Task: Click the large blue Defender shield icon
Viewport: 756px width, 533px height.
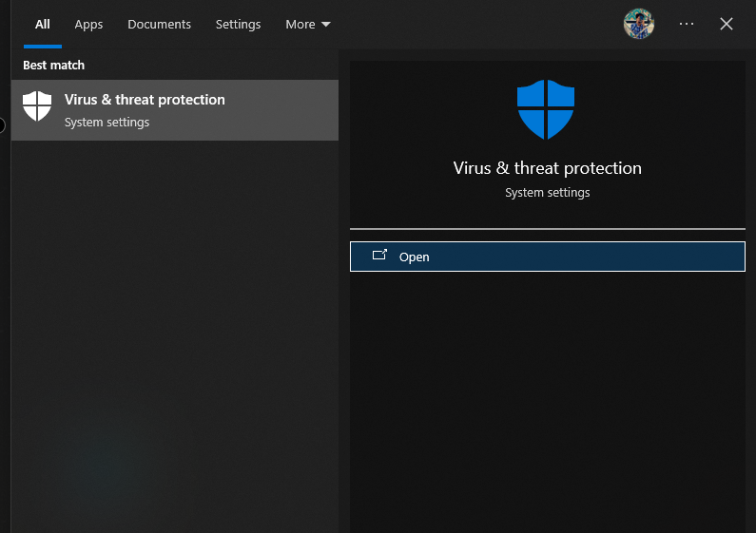Action: click(546, 110)
